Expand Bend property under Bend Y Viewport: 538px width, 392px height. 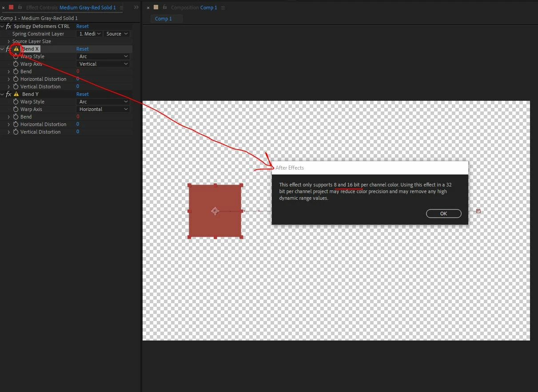[x=8, y=117]
